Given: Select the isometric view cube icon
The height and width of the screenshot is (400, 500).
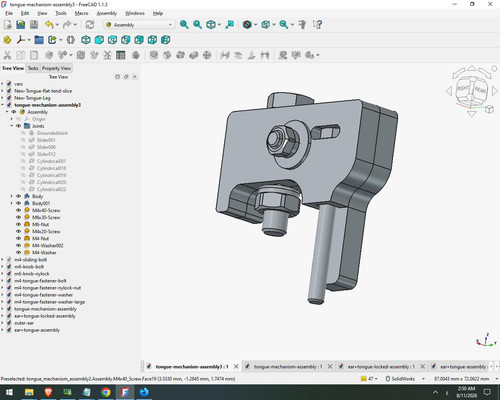Looking at the screenshot, I should point(86,40).
